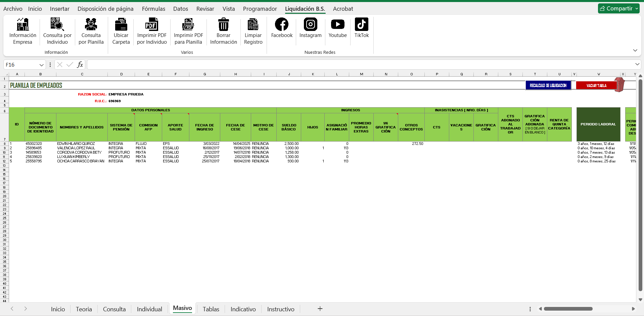Switch to the Fórmulas ribbon tab

tap(153, 9)
